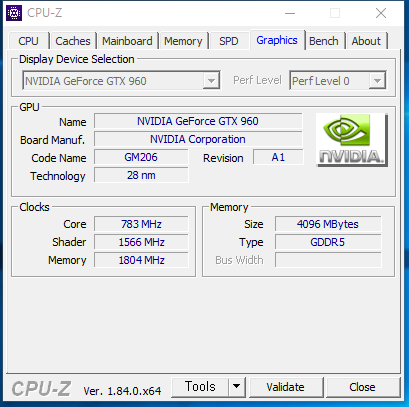Click the memory Type GDDR5 value
This screenshot has width=409, height=407.
pos(328,242)
